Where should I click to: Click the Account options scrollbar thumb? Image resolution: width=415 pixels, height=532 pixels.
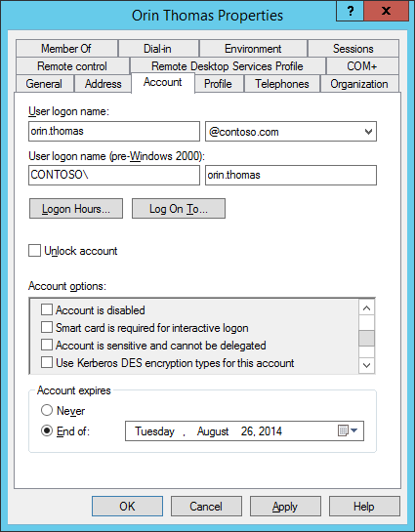pos(366,339)
